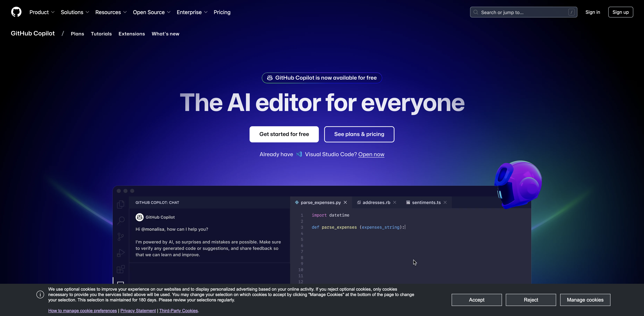Click the Ruby file icon on addresses tab

(359, 202)
